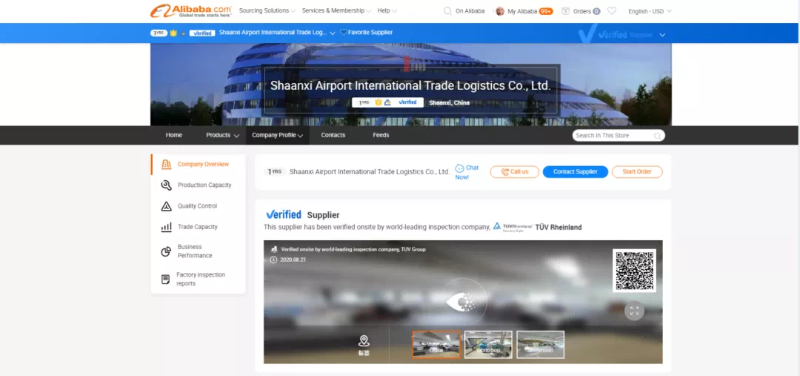Select Trade Capacity bar chart icon
The image size is (800, 376).
(166, 227)
